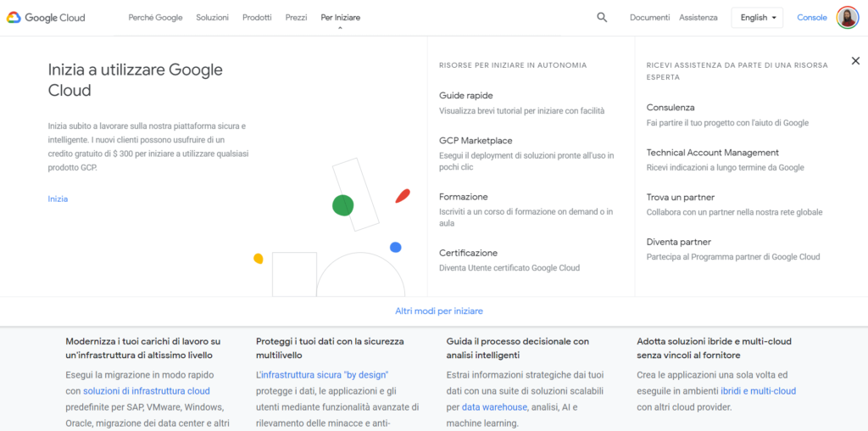868x431 pixels.
Task: Click Altri modi per iniziare link
Action: coord(439,311)
